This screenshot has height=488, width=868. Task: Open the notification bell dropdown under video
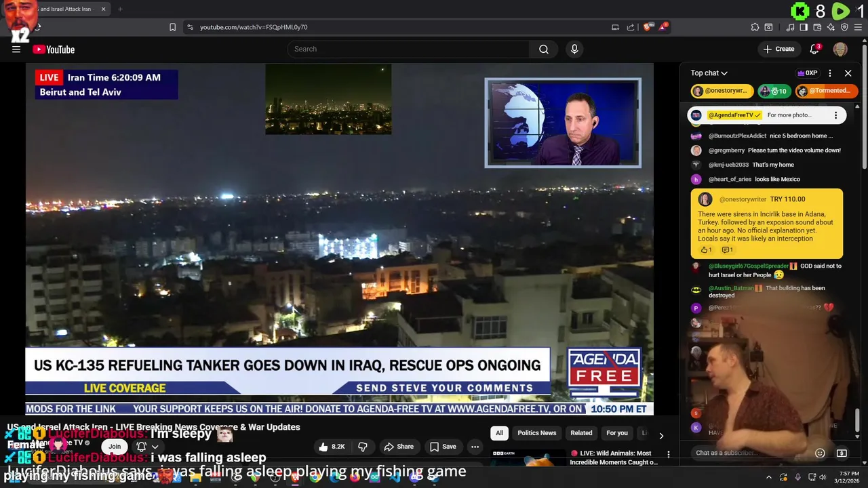[147, 447]
